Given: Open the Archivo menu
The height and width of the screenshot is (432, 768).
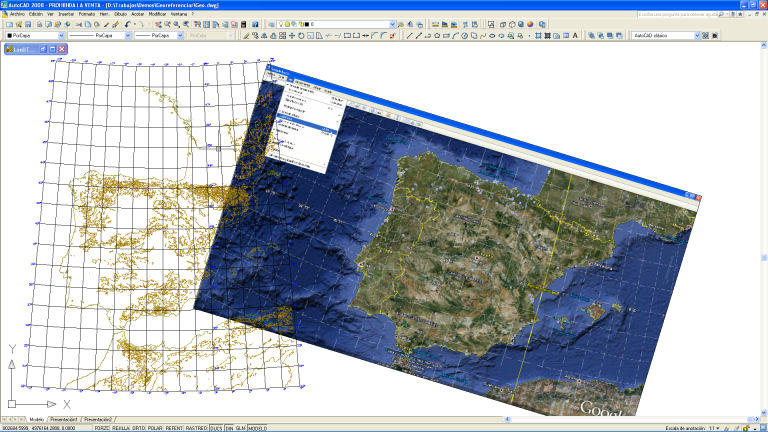Looking at the screenshot, I should tap(17, 14).
